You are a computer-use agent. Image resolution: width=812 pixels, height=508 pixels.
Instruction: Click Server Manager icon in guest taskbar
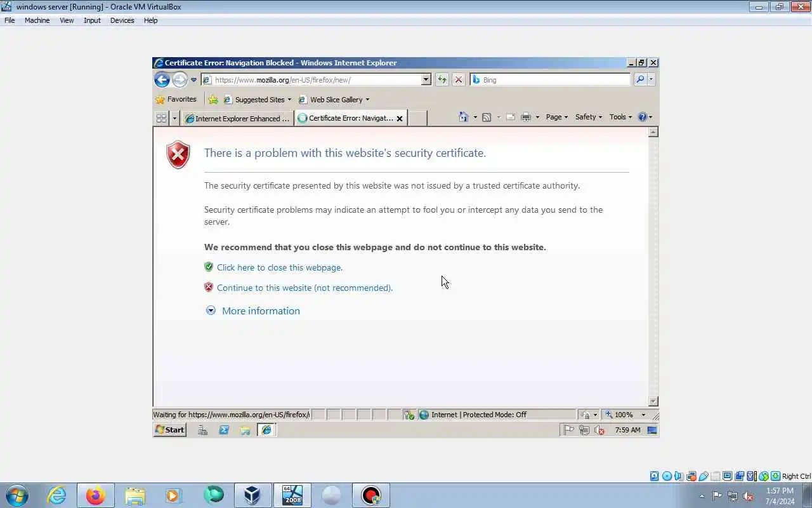point(203,430)
